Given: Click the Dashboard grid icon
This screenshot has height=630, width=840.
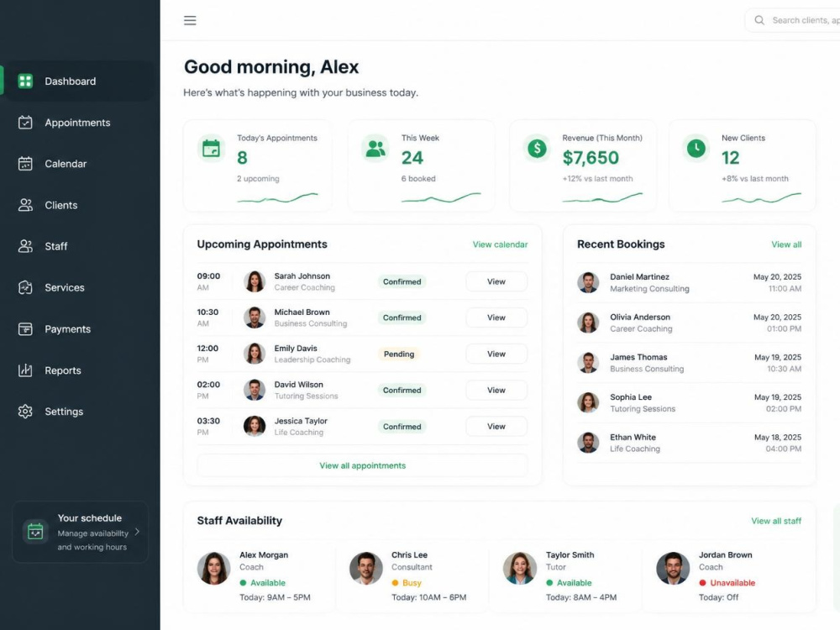Looking at the screenshot, I should point(25,81).
